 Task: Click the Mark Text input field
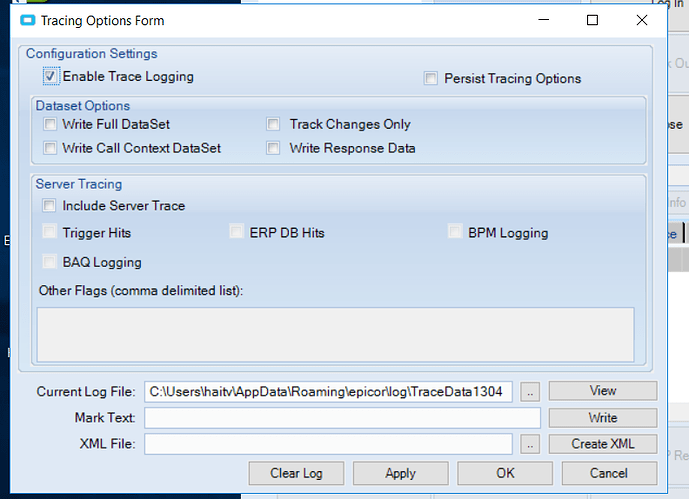pos(342,418)
